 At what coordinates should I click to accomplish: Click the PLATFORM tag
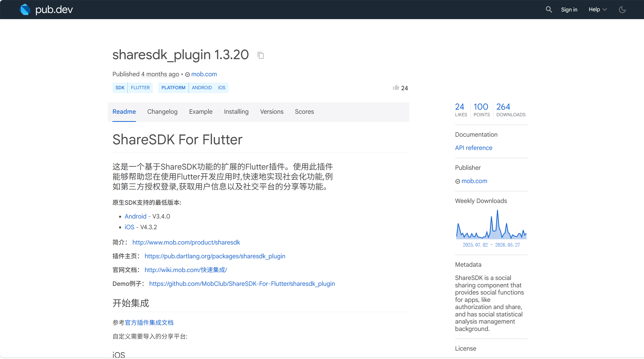point(173,88)
